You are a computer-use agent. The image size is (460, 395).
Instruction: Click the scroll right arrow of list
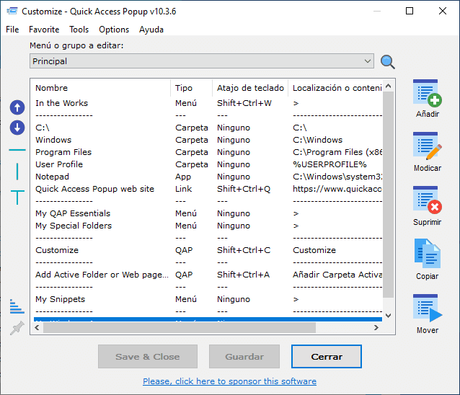[x=376, y=328]
